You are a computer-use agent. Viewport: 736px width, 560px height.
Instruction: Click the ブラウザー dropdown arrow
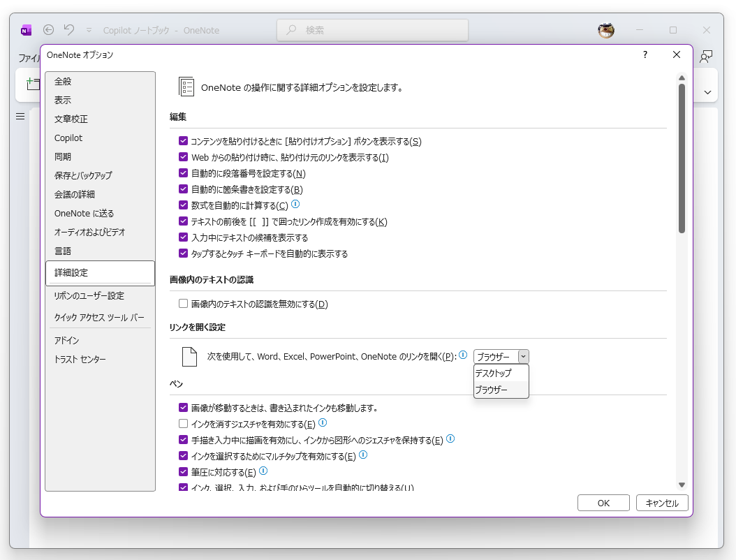[x=523, y=357]
